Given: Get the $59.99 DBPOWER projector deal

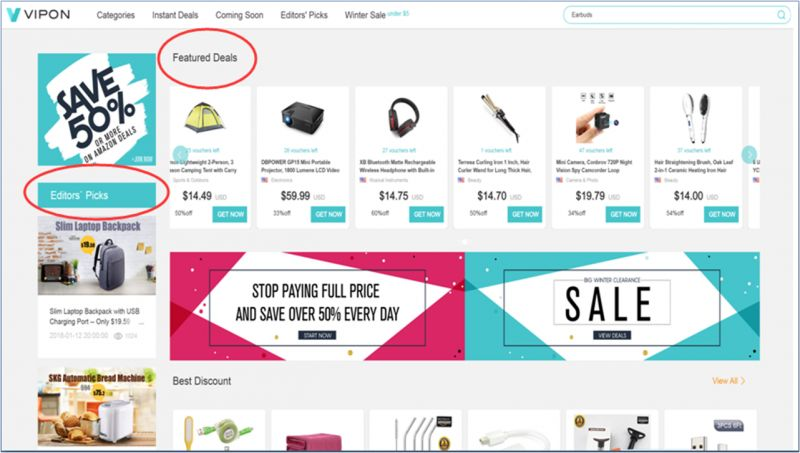Looking at the screenshot, I should pyautogui.click(x=328, y=214).
